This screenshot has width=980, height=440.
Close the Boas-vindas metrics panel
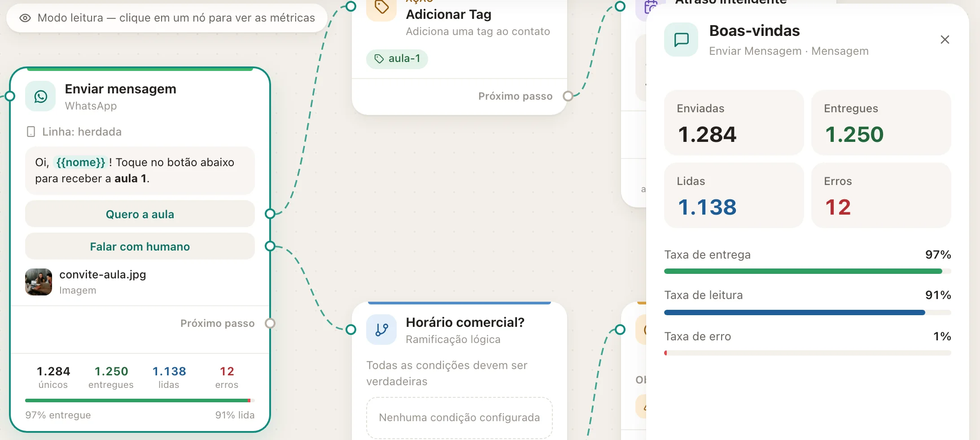[945, 40]
